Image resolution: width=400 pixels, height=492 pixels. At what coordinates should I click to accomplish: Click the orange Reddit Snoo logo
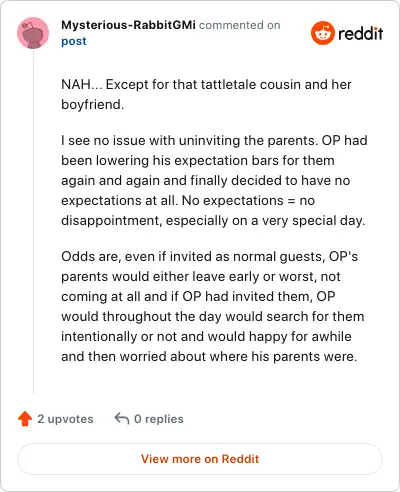point(323,33)
